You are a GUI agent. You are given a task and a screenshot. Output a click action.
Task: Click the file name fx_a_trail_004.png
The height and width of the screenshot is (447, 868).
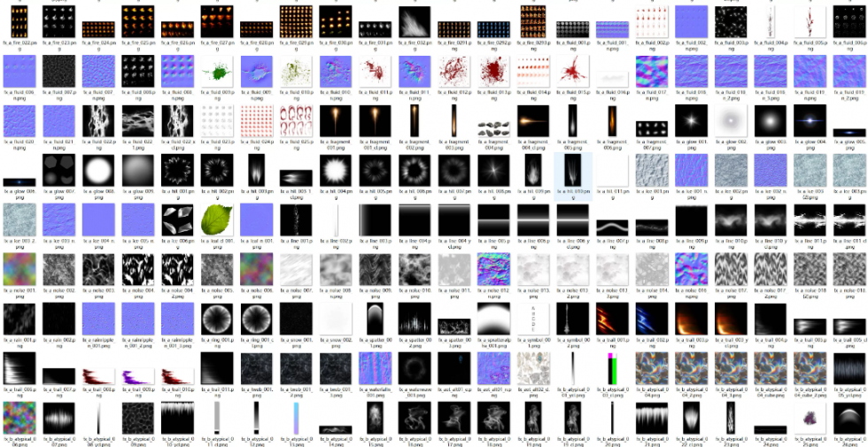(x=771, y=342)
